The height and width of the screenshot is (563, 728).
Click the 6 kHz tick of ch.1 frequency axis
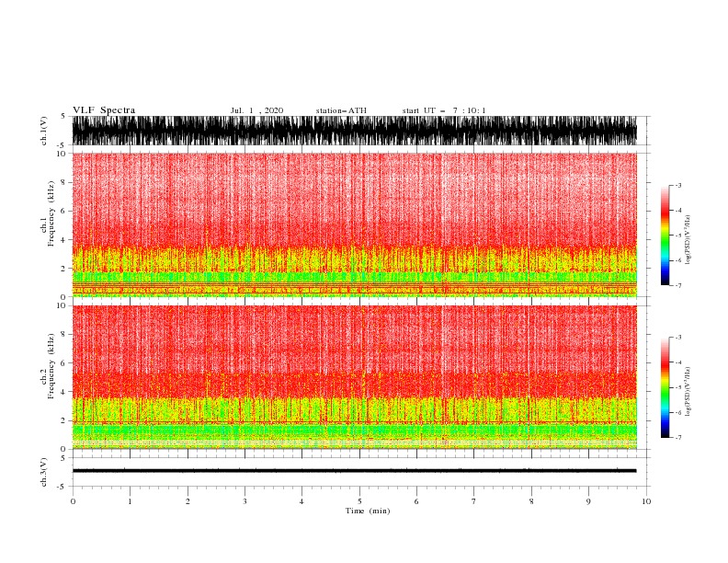tap(64, 211)
